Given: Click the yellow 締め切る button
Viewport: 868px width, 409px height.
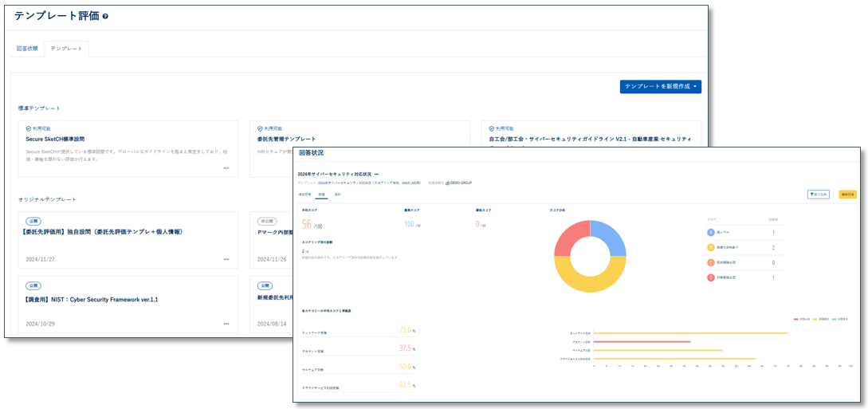Looking at the screenshot, I should coord(847,195).
